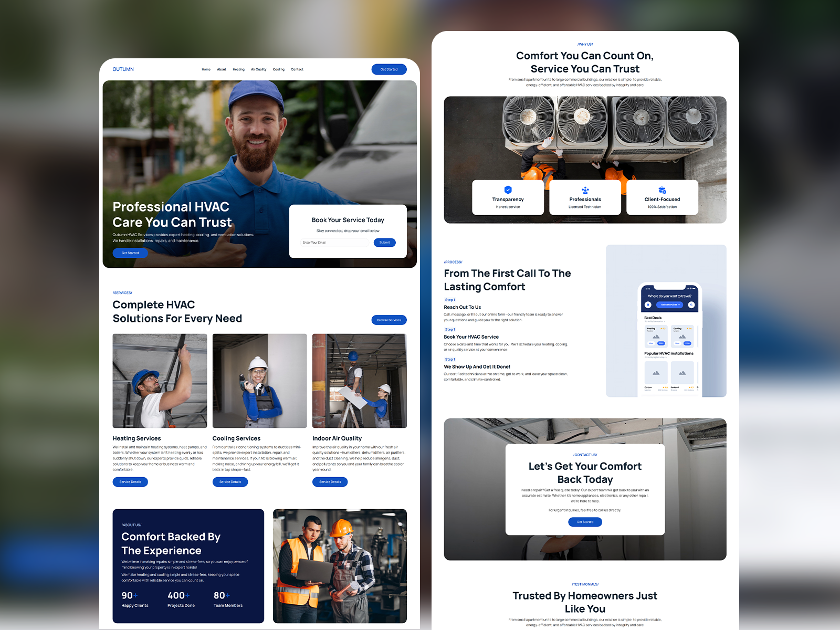
Task: Select the Indoor Air Quality service image
Action: pyautogui.click(x=359, y=381)
